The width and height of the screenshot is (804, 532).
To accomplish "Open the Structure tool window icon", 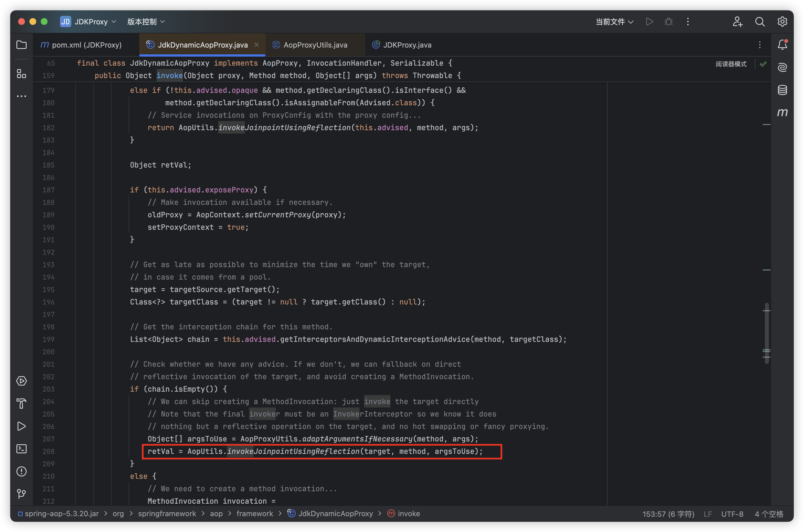I will [x=22, y=74].
